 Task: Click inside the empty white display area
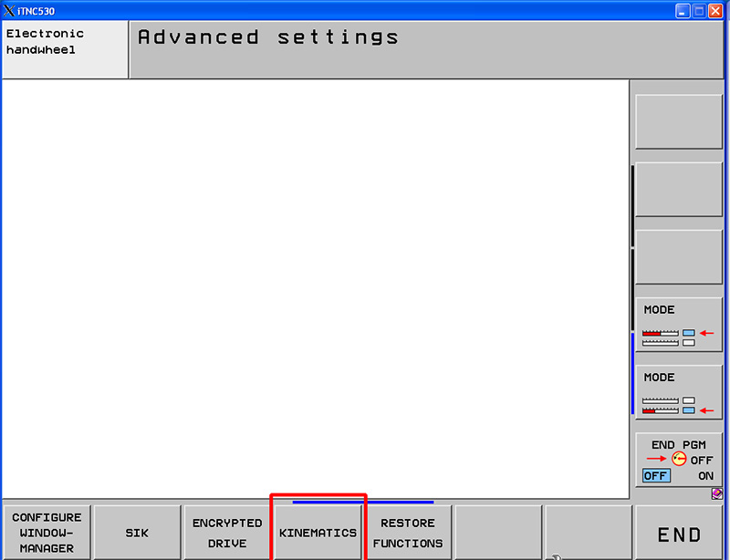pos(315,287)
